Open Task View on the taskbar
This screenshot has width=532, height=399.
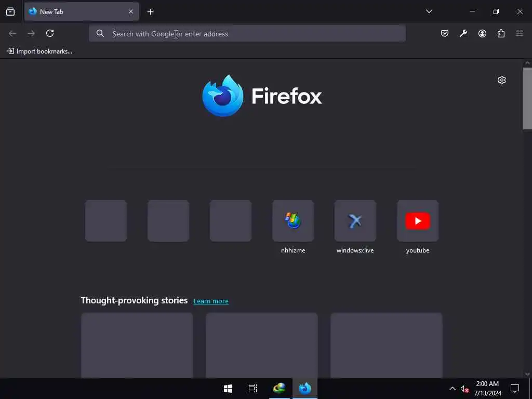(x=253, y=389)
